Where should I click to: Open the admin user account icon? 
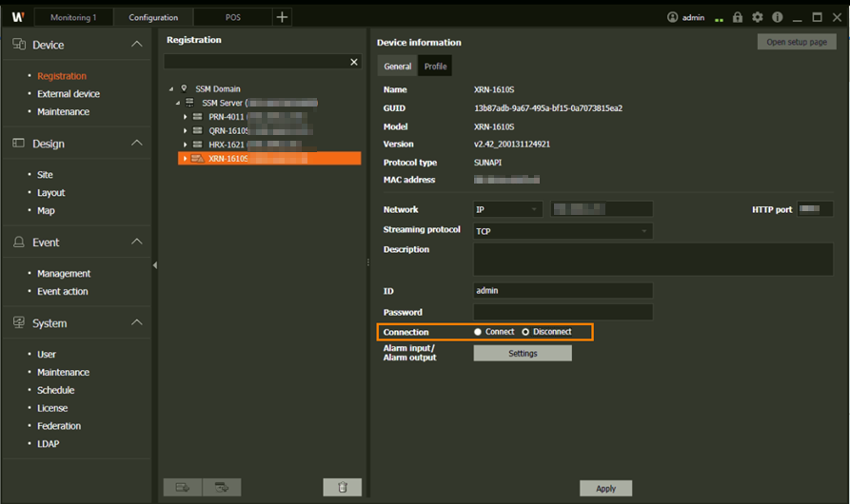672,17
